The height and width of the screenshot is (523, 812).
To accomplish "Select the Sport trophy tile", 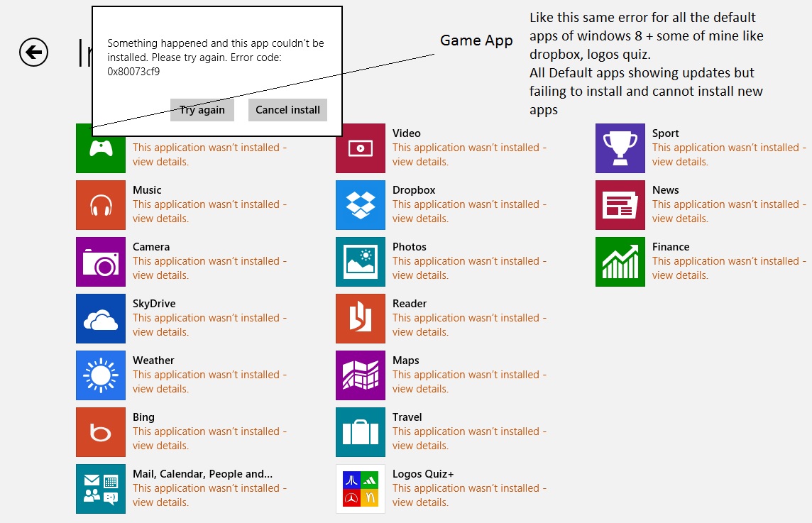I will pos(620,148).
